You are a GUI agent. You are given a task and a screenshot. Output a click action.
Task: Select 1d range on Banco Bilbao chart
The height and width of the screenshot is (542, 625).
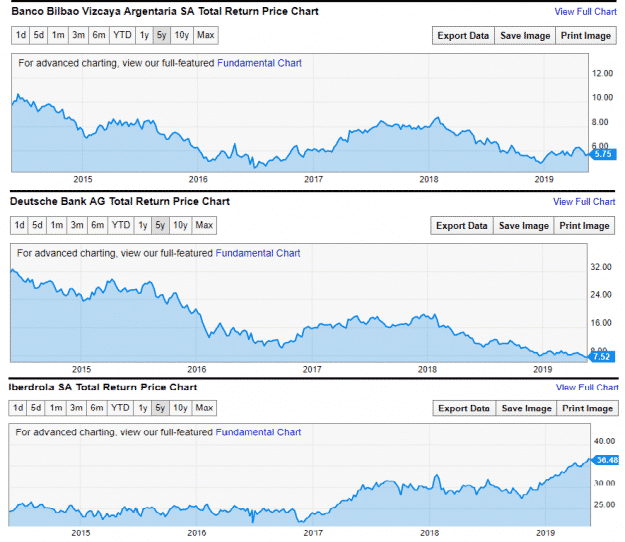tap(20, 35)
